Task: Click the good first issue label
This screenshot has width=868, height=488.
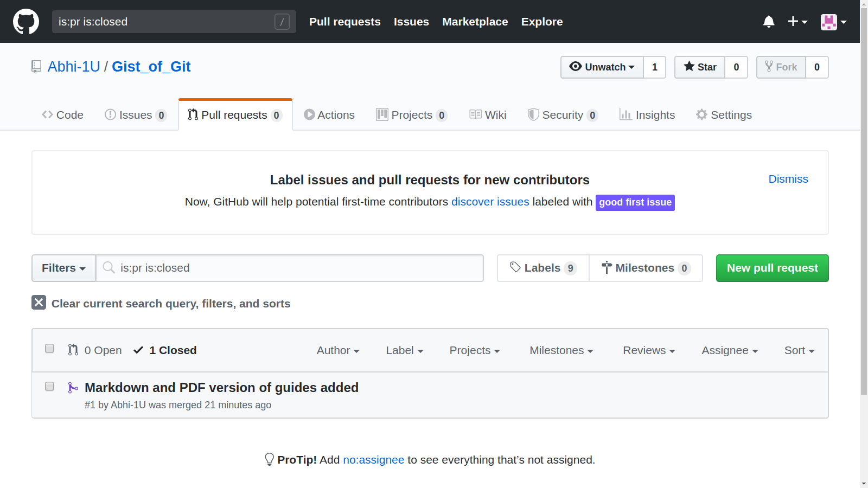Action: pyautogui.click(x=635, y=202)
